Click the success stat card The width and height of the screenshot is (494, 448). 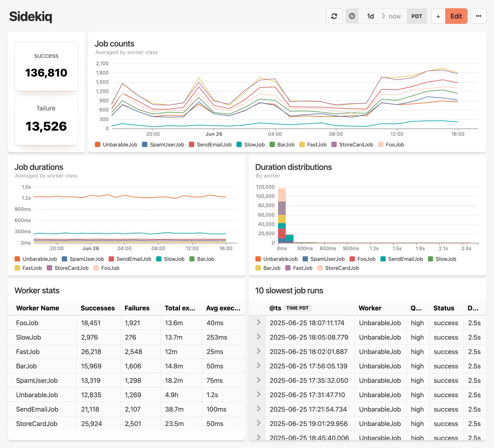(46, 66)
